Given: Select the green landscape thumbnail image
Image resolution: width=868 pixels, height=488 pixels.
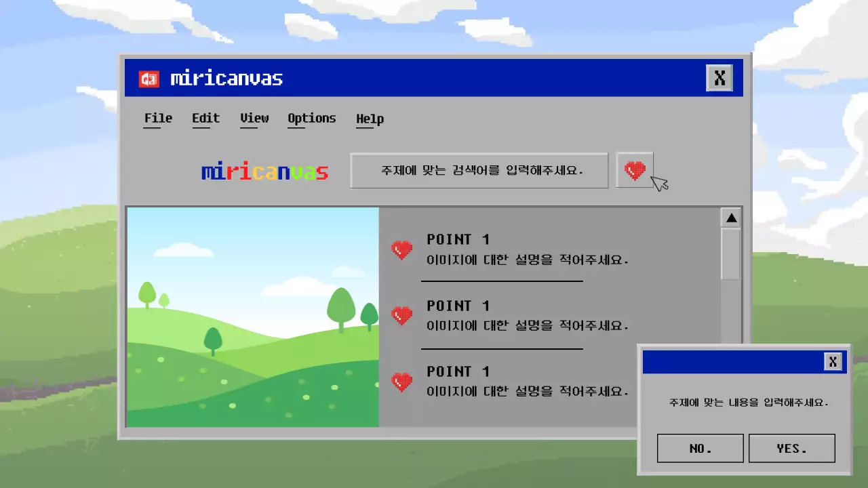Looking at the screenshot, I should tap(252, 317).
